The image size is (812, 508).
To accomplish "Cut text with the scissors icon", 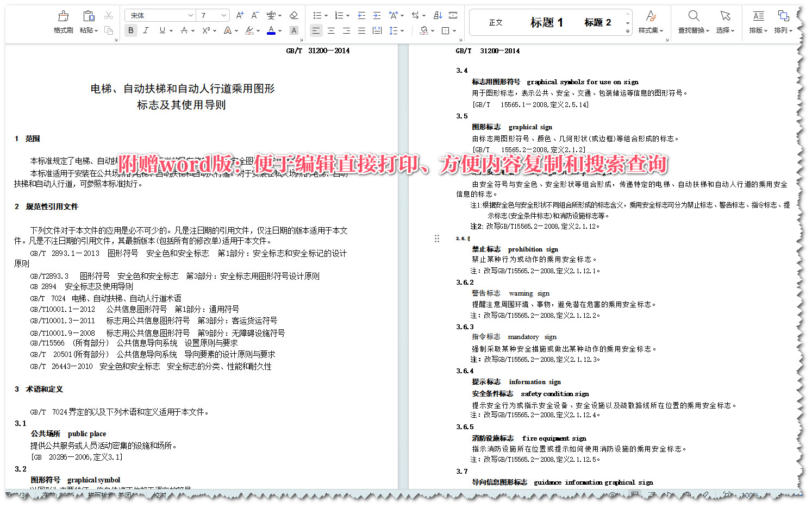I will 108,15.
